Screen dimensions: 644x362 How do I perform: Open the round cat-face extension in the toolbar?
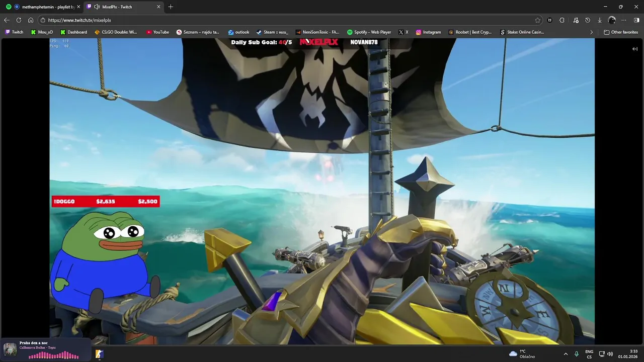click(x=550, y=20)
